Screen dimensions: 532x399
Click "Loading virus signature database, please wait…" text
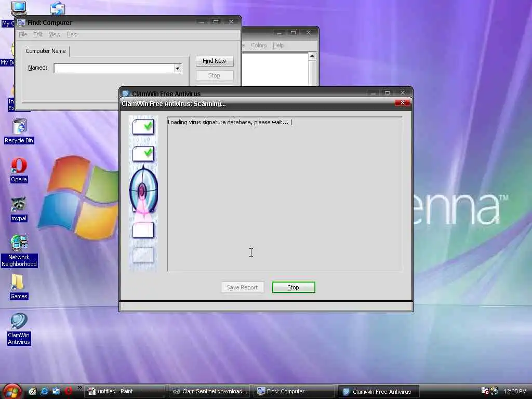pos(228,122)
